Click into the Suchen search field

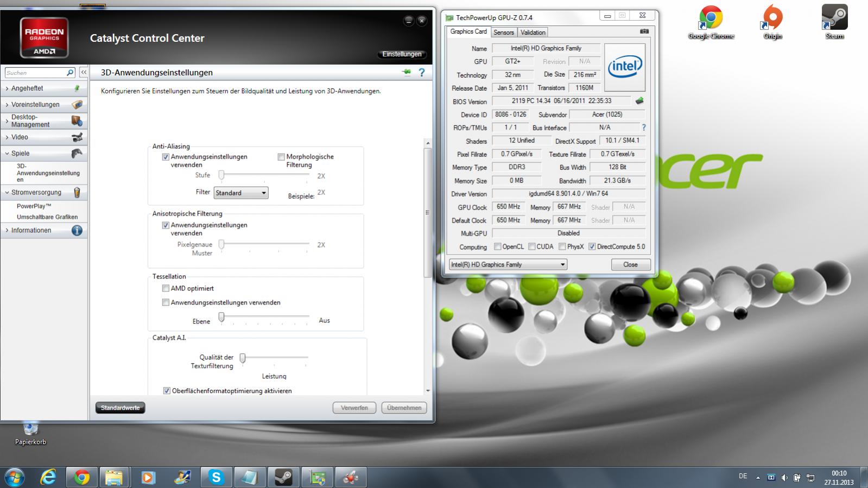coord(35,72)
